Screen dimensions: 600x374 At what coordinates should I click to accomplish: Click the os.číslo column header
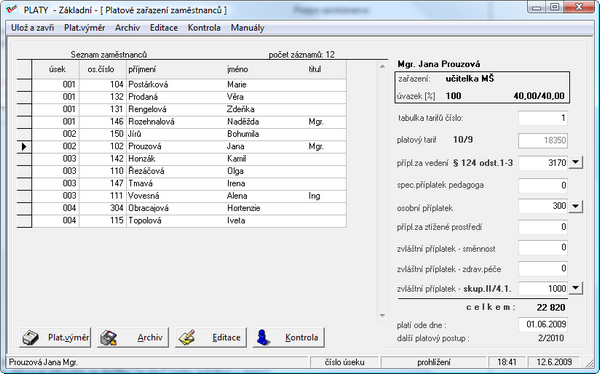point(103,69)
